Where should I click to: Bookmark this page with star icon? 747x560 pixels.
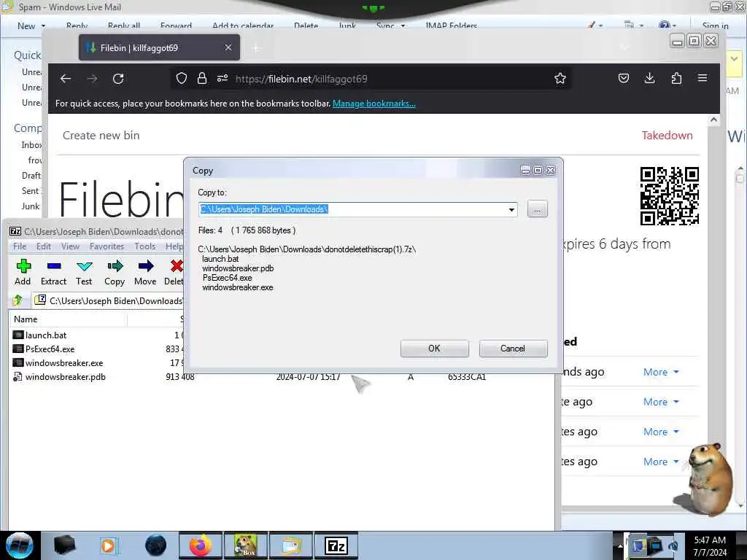coord(560,79)
